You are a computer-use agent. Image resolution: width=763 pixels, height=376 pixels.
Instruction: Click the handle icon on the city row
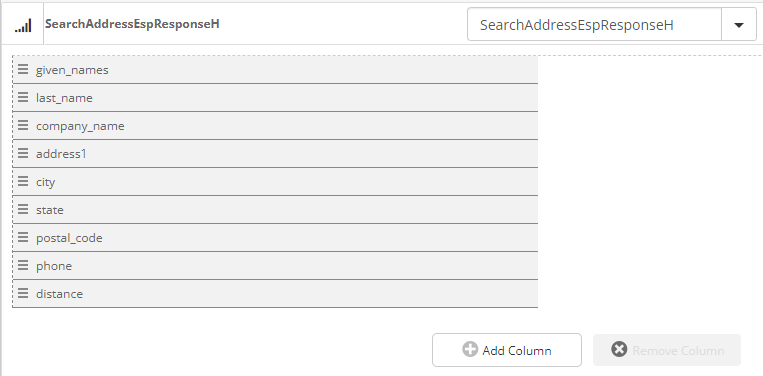click(23, 181)
